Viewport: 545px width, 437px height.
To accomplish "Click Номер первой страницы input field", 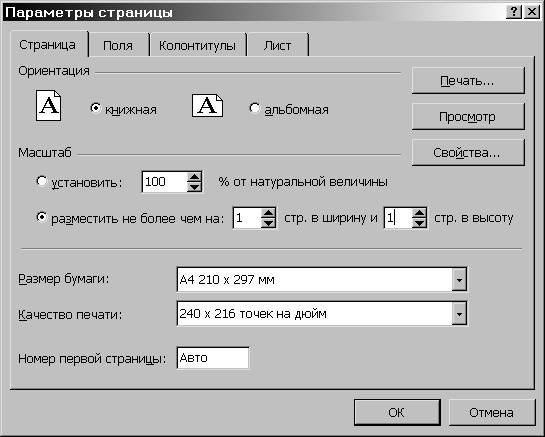I will click(213, 358).
